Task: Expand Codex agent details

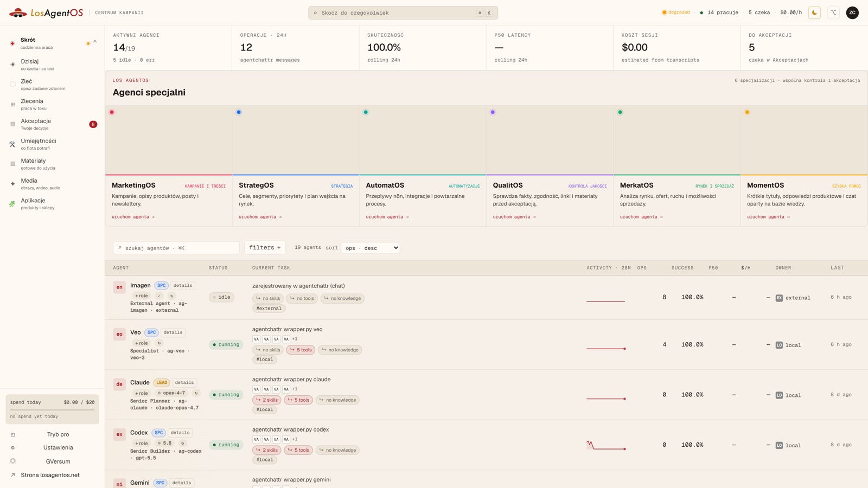Action: [180, 433]
